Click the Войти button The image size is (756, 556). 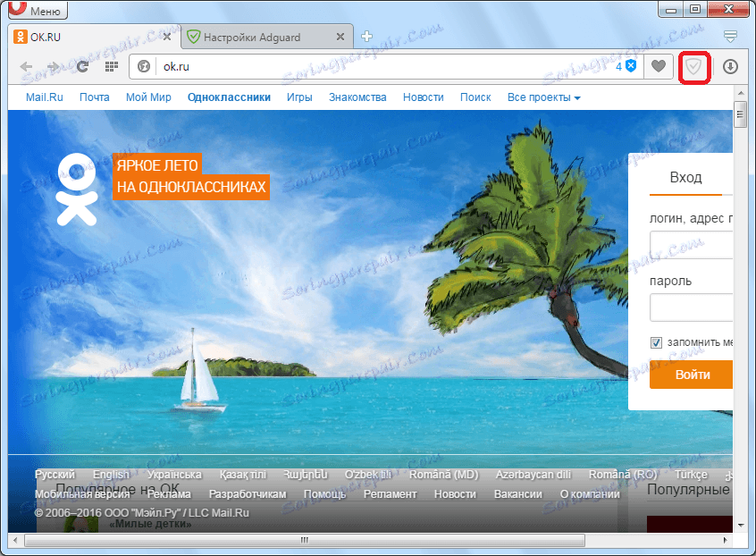[692, 375]
